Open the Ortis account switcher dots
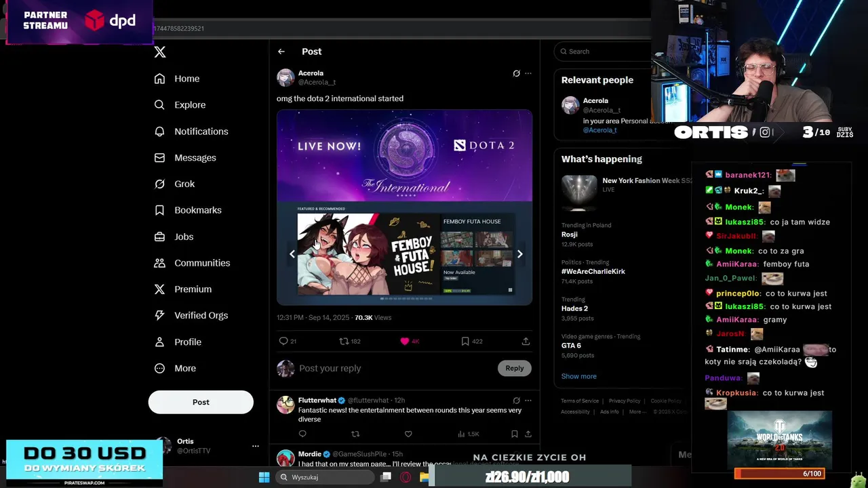The height and width of the screenshot is (488, 868). point(256,446)
